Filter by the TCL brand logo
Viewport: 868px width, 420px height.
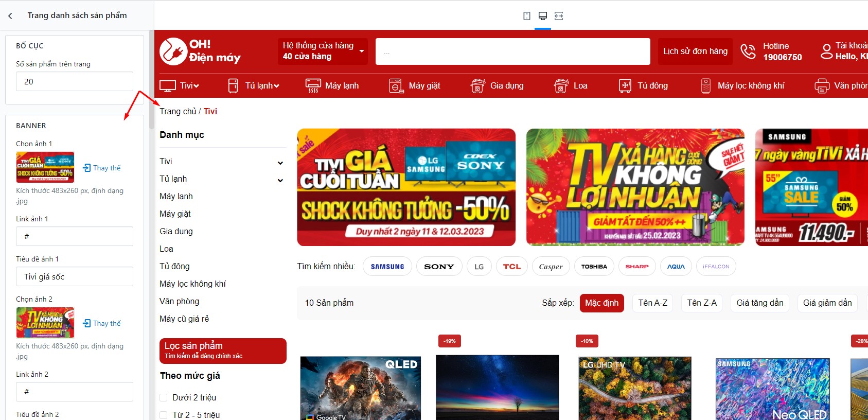click(x=512, y=267)
